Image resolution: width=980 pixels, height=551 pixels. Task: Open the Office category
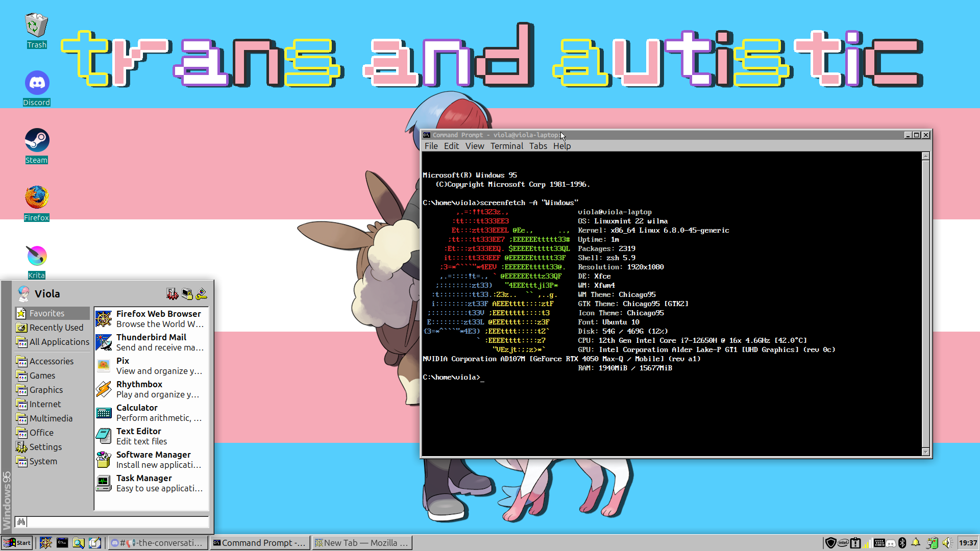tap(53, 433)
